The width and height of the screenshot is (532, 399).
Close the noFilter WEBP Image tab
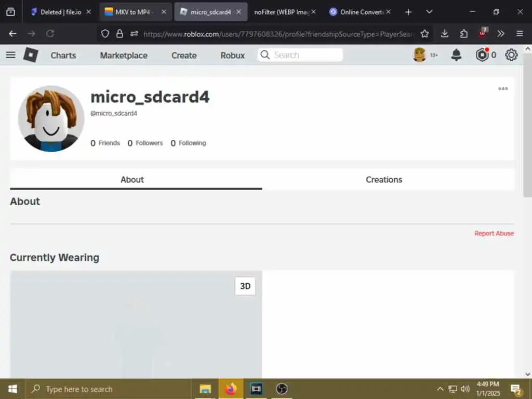(x=313, y=12)
